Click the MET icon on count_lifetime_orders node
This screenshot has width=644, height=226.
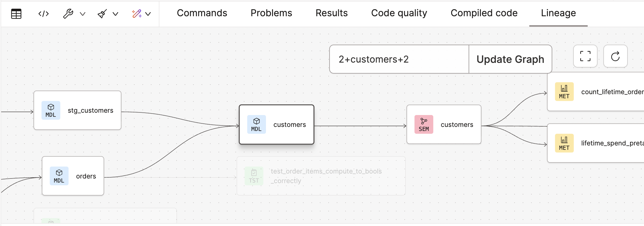pos(564,92)
